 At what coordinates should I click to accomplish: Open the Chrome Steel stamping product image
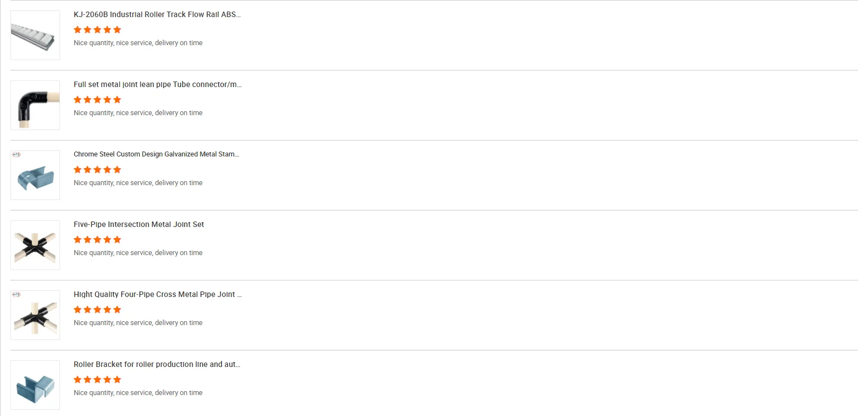point(35,175)
